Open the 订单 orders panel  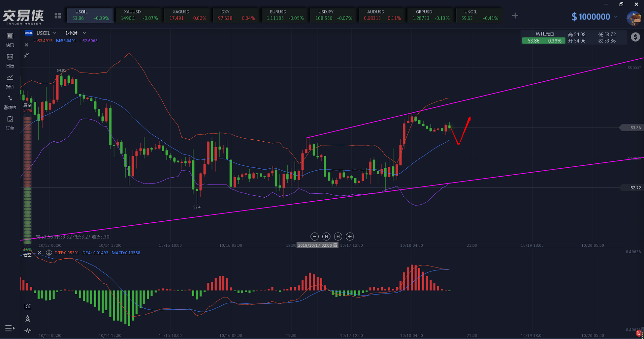pyautogui.click(x=10, y=123)
